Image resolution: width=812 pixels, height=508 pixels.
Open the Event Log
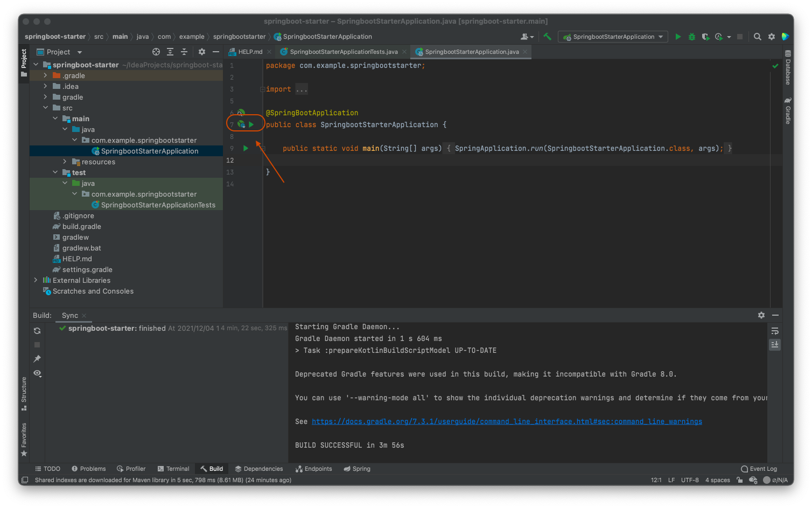pyautogui.click(x=759, y=469)
